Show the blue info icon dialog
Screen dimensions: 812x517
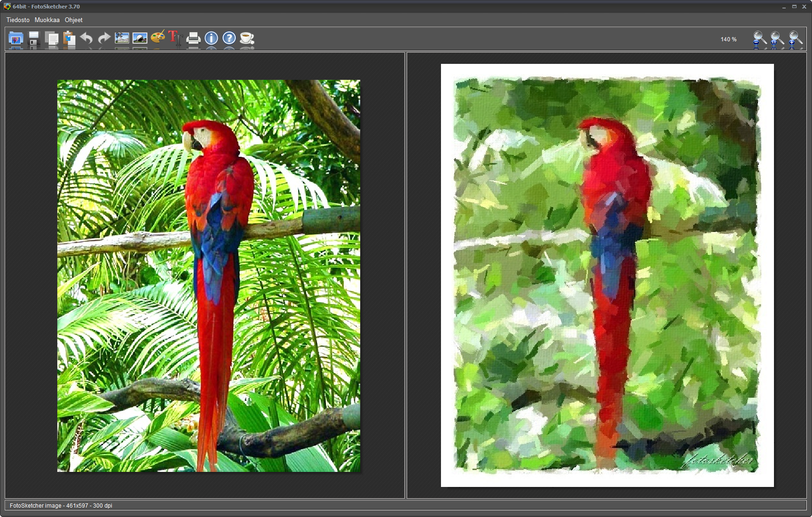pyautogui.click(x=211, y=38)
